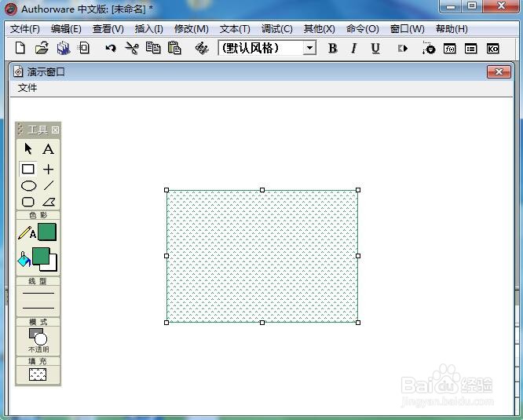Open the 修改(M) menu
The height and width of the screenshot is (420, 523).
(x=192, y=29)
